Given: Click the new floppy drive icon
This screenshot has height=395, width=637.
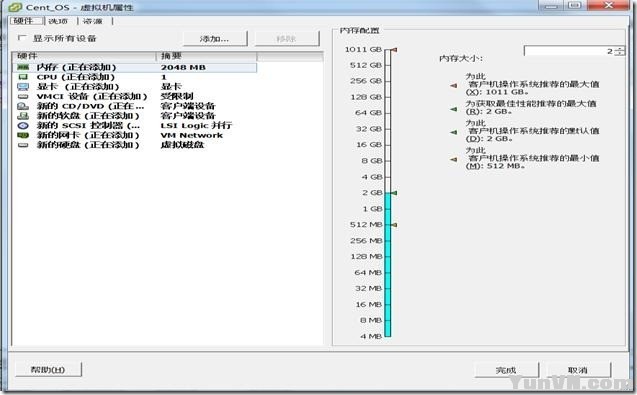Looking at the screenshot, I should (x=23, y=116).
